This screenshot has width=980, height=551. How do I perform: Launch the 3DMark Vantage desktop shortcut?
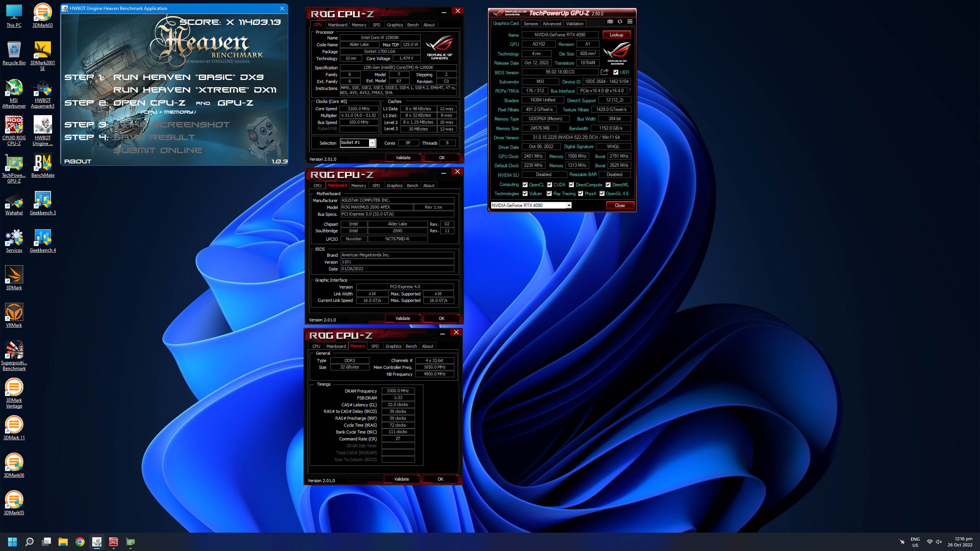coord(14,393)
